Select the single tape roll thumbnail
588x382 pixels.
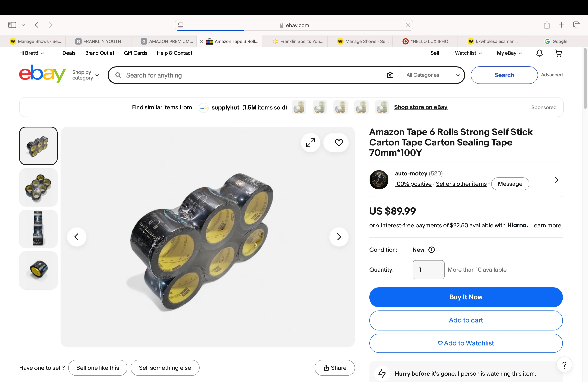[x=38, y=271]
